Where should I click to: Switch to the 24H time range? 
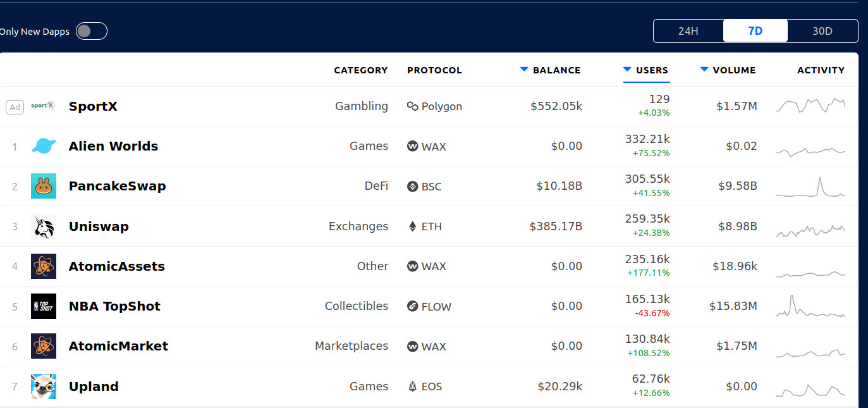pyautogui.click(x=688, y=31)
